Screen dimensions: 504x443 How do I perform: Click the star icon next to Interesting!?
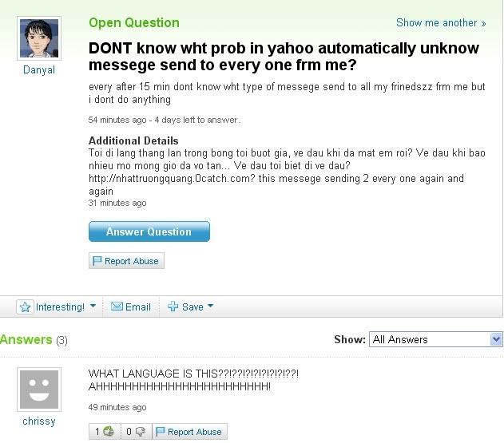point(25,307)
